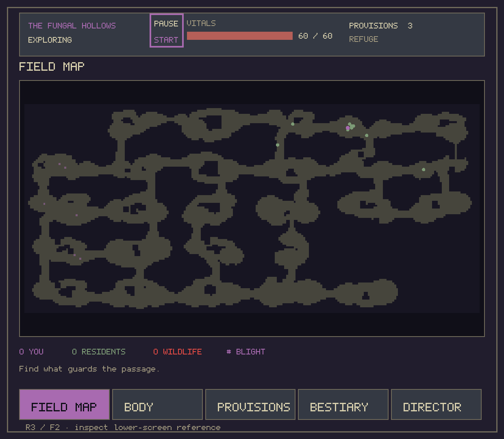Open the Provisions tab
This screenshot has height=439, width=504.
250,404
